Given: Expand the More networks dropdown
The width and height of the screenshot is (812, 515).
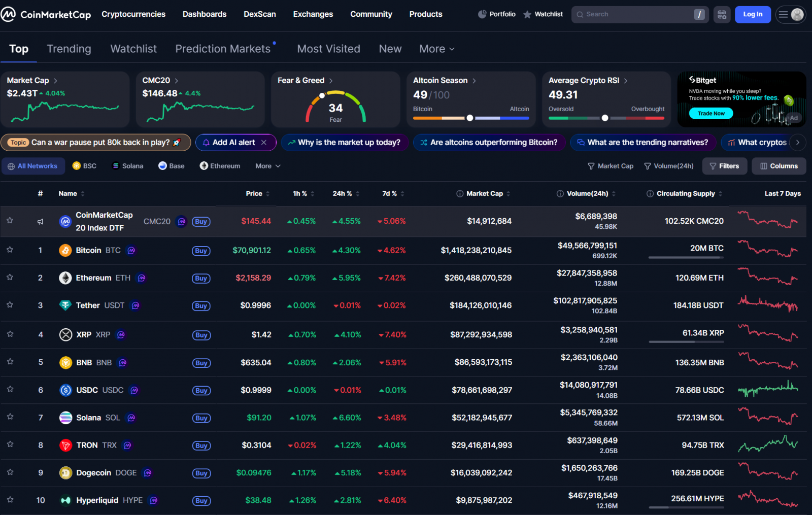Looking at the screenshot, I should [x=267, y=166].
